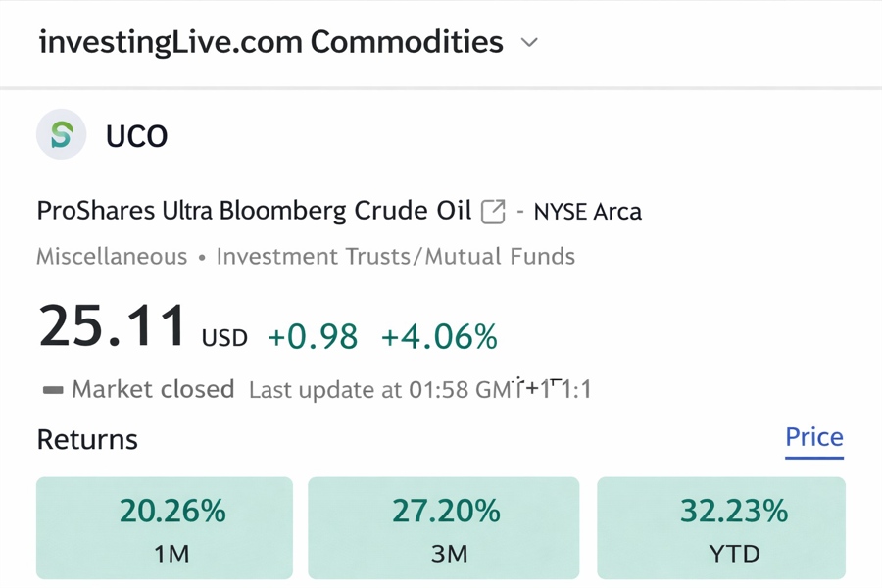The height and width of the screenshot is (588, 882).
Task: Select the 1M returns card
Action: click(164, 527)
